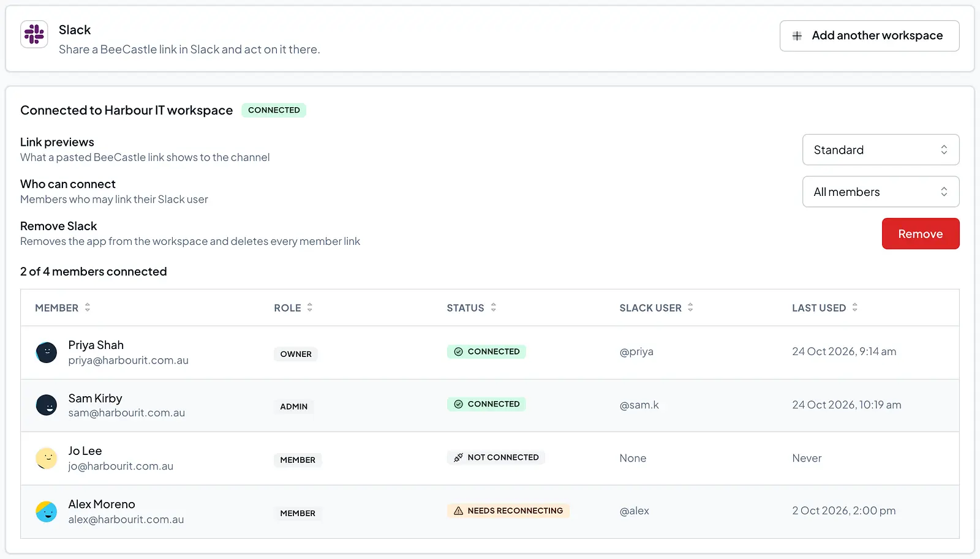Open the Link previews Standard dropdown
This screenshot has height=559, width=980.
(x=880, y=150)
